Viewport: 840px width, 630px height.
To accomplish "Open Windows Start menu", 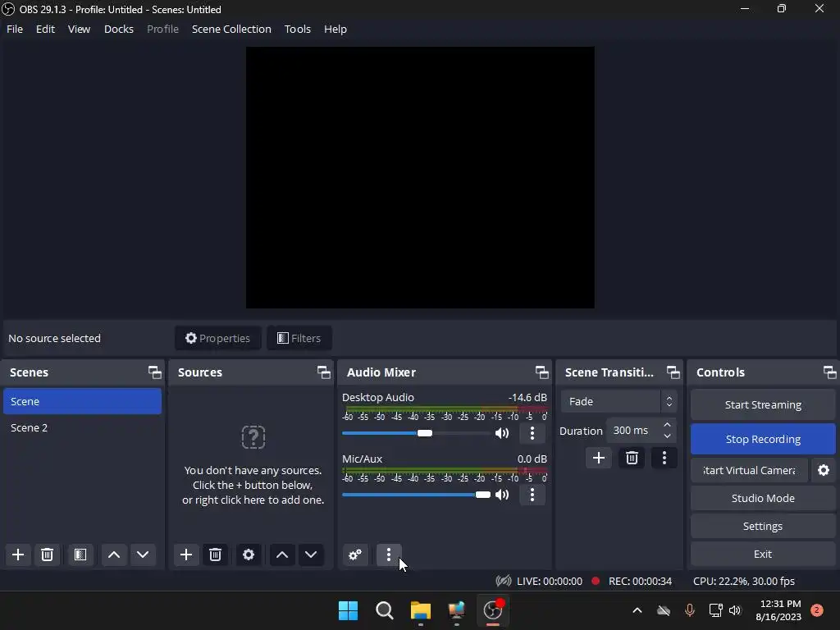I will tap(348, 610).
